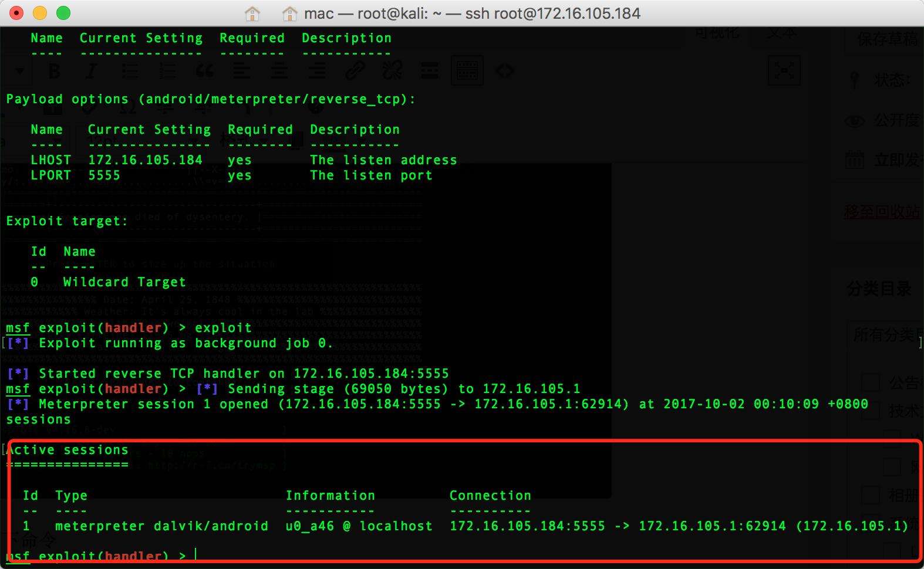This screenshot has width=924, height=569.
Task: Remove link using broken chain icon
Action: 392,70
